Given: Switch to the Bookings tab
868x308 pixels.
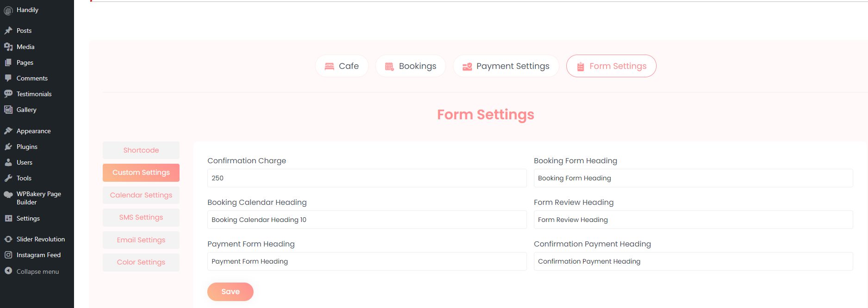Looking at the screenshot, I should tap(410, 66).
